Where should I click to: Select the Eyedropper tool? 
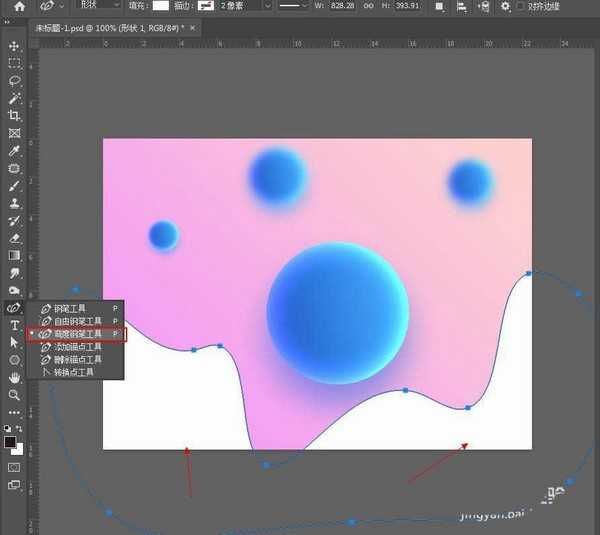pyautogui.click(x=14, y=151)
